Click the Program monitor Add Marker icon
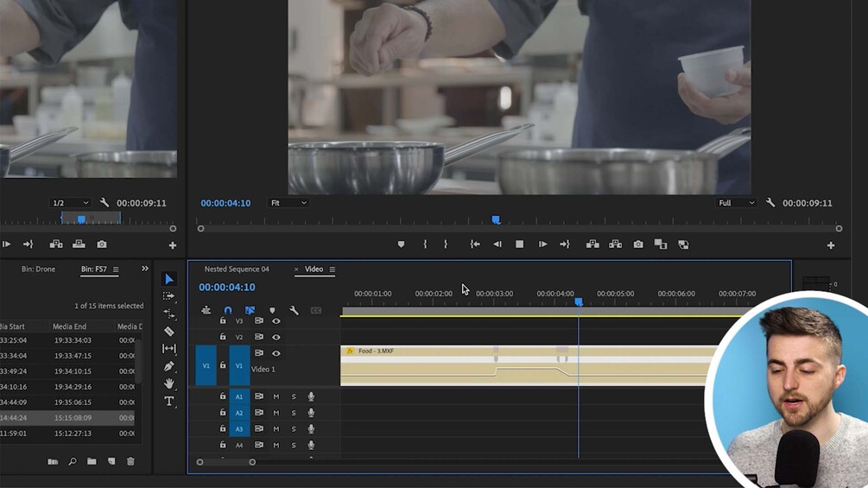The height and width of the screenshot is (488, 868). tap(401, 244)
